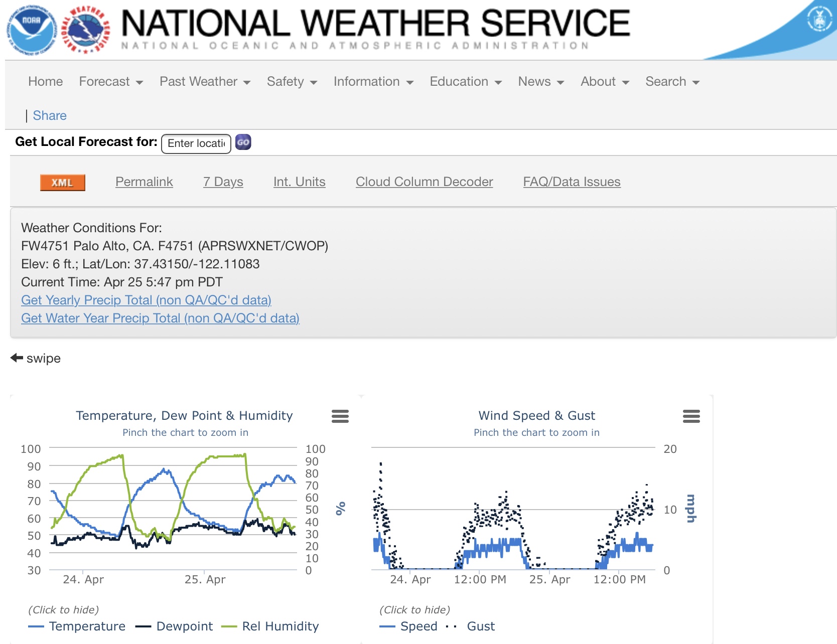Screen dimensions: 837x644
Task: Open the Permalink link
Action: tap(144, 182)
